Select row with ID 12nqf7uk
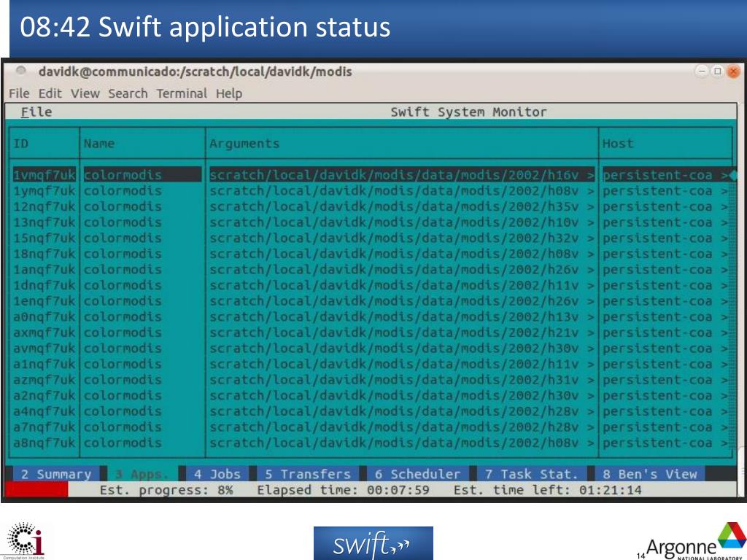Viewport: 747px width, 560px height. [x=370, y=206]
